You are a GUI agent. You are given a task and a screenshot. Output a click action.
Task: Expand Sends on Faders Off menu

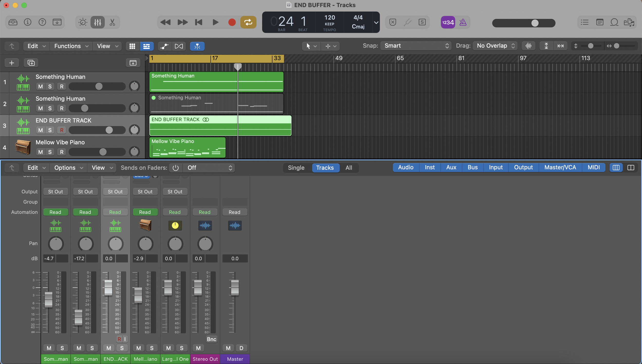(209, 168)
